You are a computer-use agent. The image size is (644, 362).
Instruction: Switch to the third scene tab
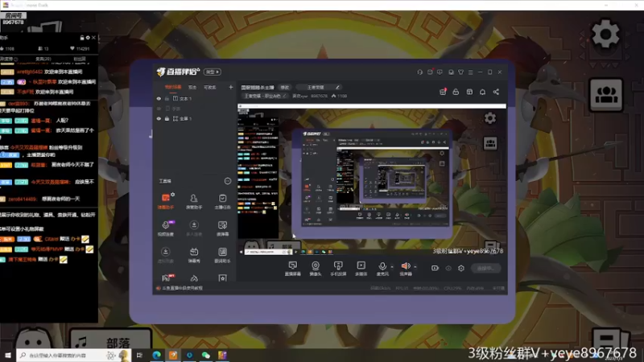pos(210,87)
